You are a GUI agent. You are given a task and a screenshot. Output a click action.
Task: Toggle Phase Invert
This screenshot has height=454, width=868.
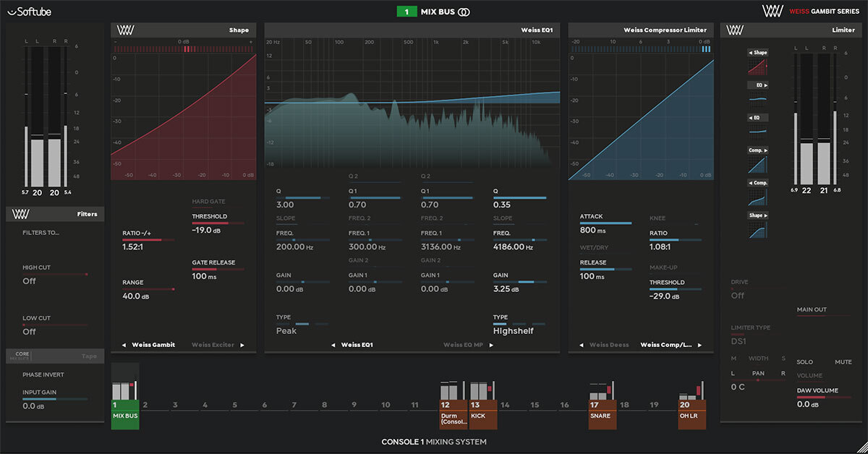coord(42,374)
